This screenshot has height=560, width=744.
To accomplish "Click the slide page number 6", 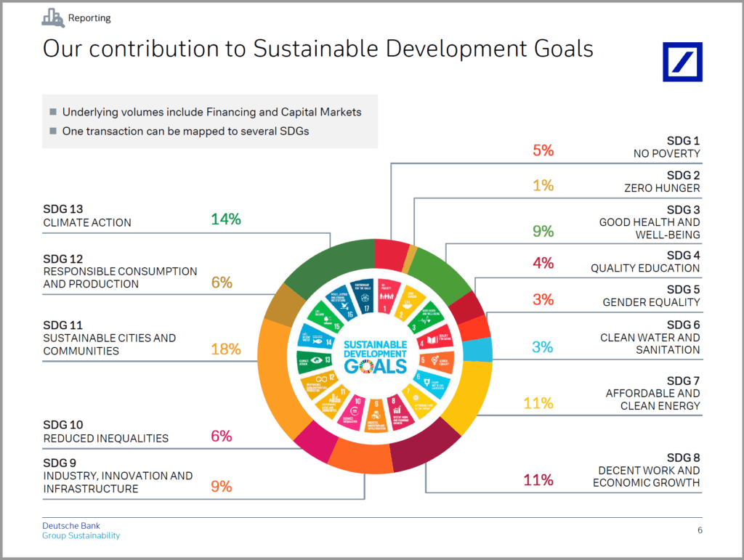I will (x=700, y=530).
